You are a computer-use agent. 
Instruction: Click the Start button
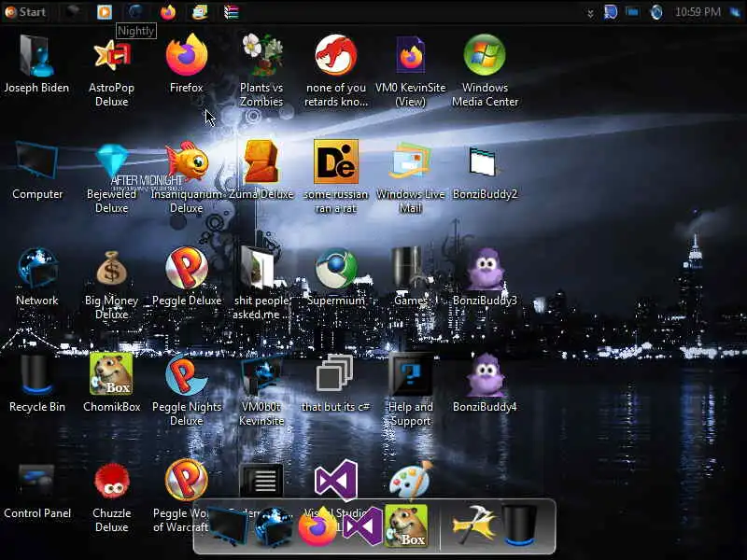coord(25,12)
